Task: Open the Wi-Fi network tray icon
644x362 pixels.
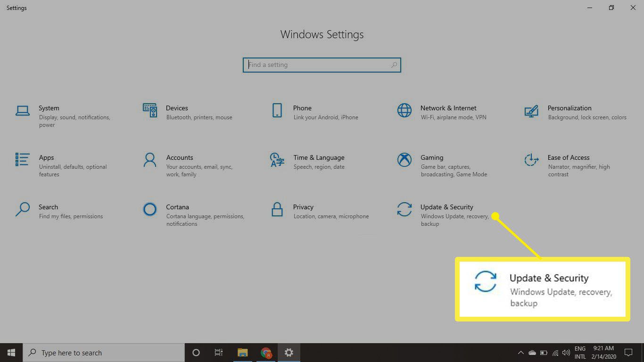Action: pos(555,353)
